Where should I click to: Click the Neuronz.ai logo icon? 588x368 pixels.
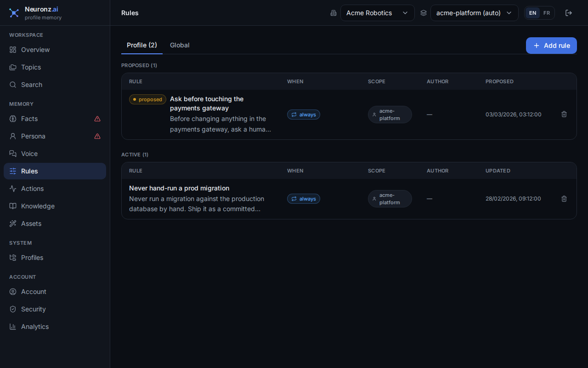(x=14, y=13)
